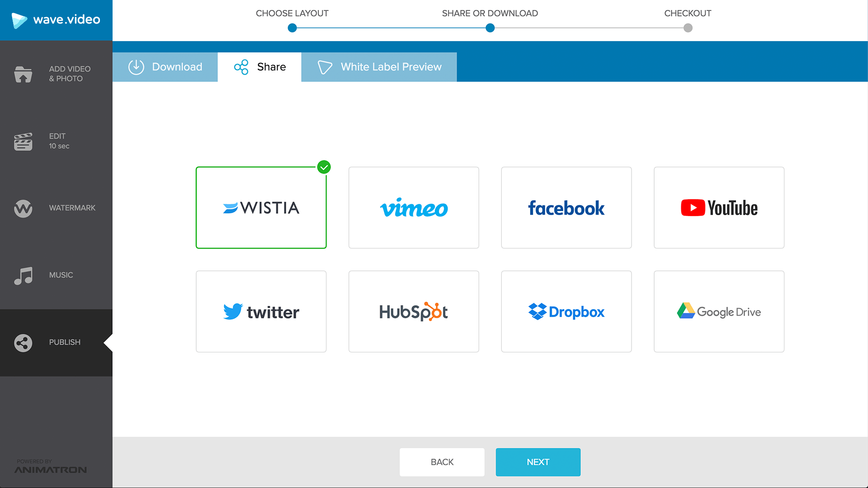Select the Google Drive sharing card
The height and width of the screenshot is (488, 868).
point(719,311)
